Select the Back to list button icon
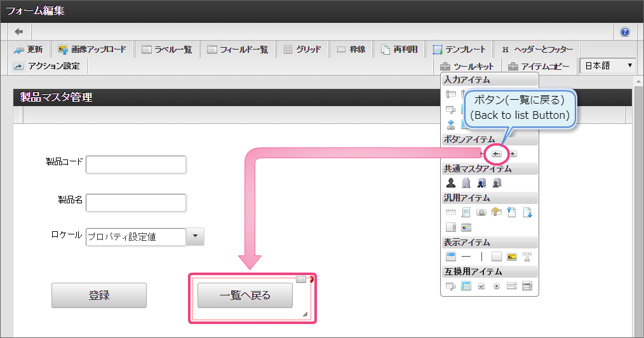The height and width of the screenshot is (338, 644). click(497, 154)
